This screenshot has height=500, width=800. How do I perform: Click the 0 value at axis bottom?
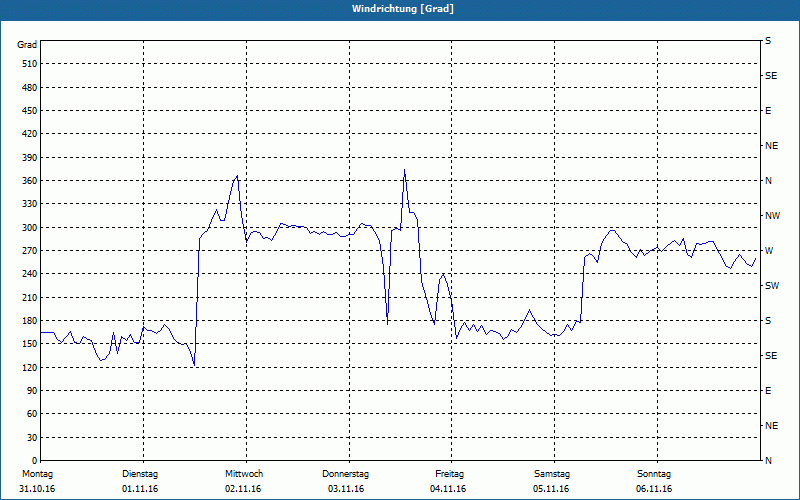[34, 460]
